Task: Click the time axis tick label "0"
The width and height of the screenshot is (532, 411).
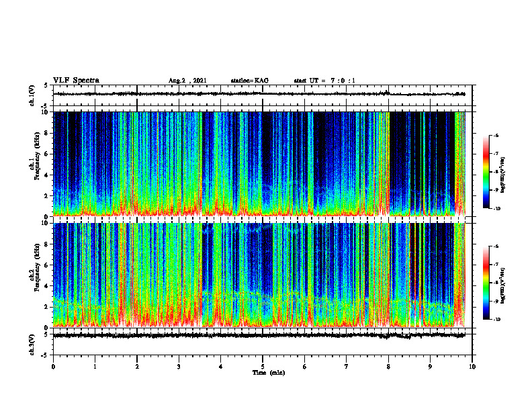Action: (53, 367)
